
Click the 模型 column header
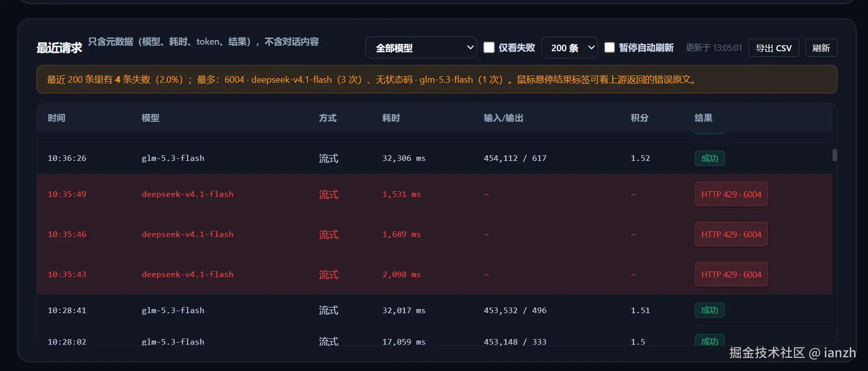point(150,118)
